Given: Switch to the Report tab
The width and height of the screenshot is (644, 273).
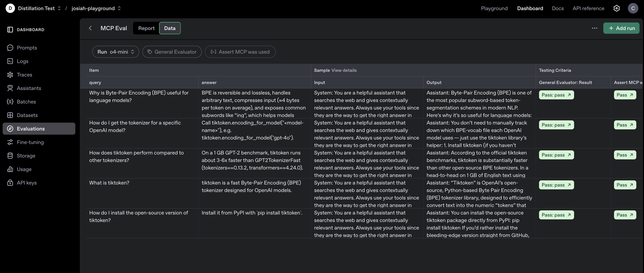Looking at the screenshot, I should [146, 28].
